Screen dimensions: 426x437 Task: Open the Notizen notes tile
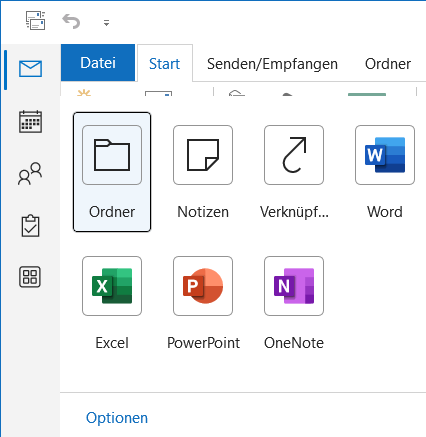(203, 172)
